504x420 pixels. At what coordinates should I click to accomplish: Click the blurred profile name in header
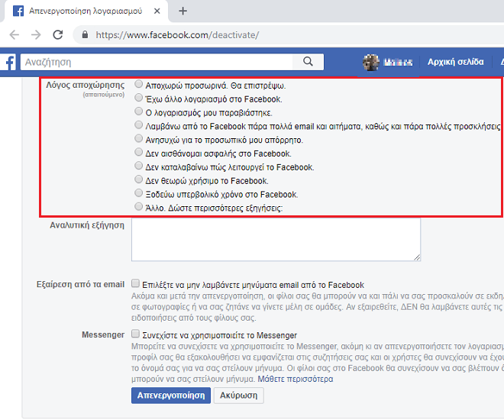pos(399,62)
